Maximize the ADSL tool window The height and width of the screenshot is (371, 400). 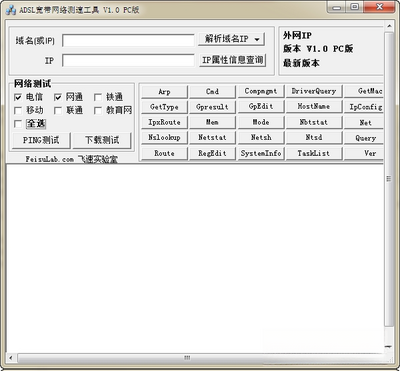(355, 7)
